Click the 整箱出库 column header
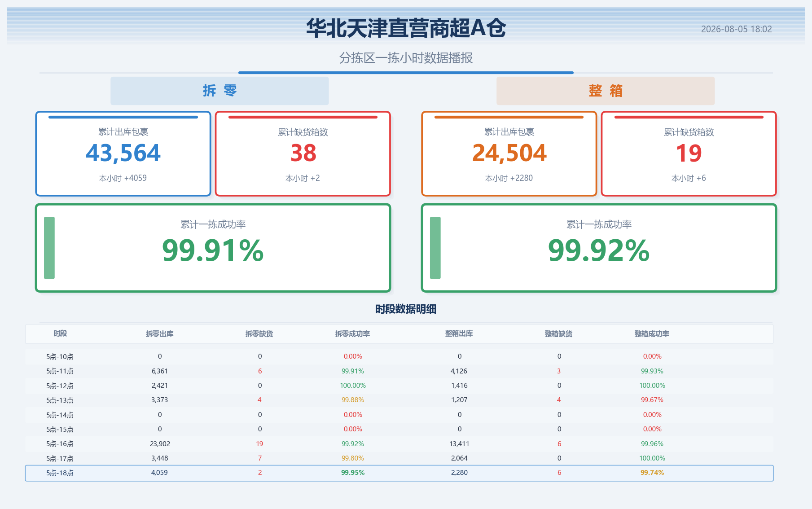 point(459,333)
